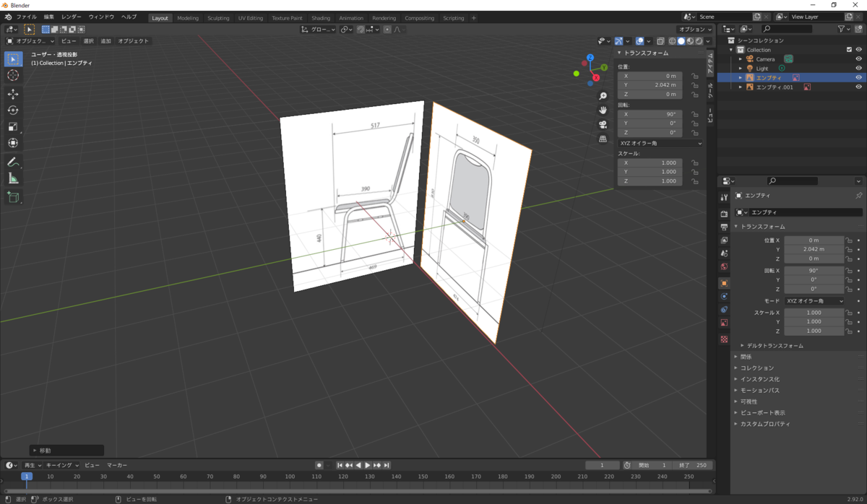Open the Scene properties tab
The image size is (867, 504).
tap(724, 253)
